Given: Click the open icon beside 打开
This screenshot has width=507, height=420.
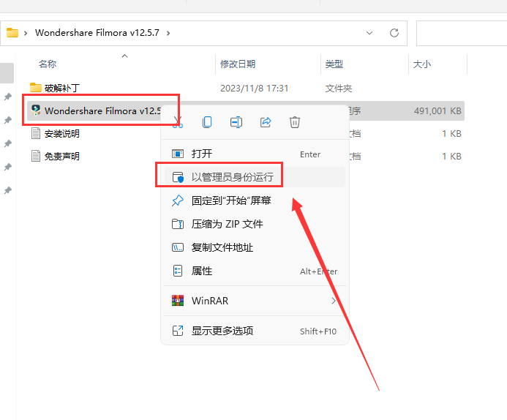Looking at the screenshot, I should (x=178, y=154).
